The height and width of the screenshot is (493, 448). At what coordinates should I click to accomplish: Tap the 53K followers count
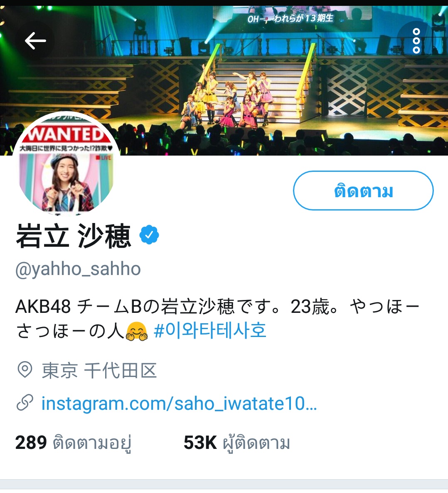(x=200, y=443)
